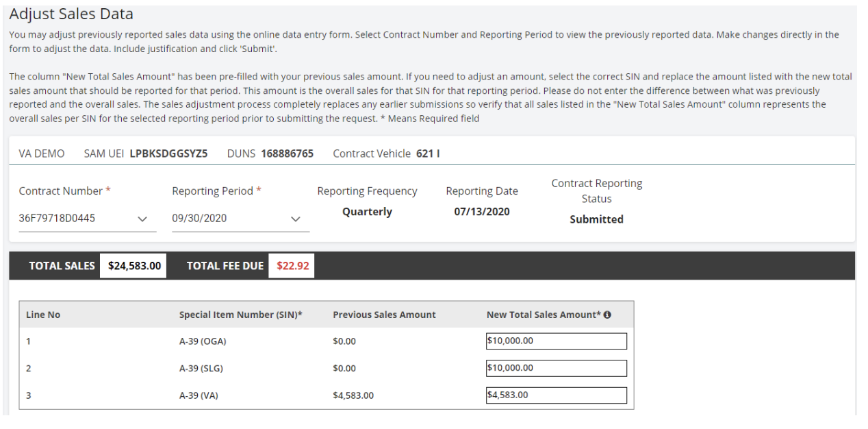Click the New Total Sales Amount column header
The height and width of the screenshot is (429, 868).
(544, 315)
